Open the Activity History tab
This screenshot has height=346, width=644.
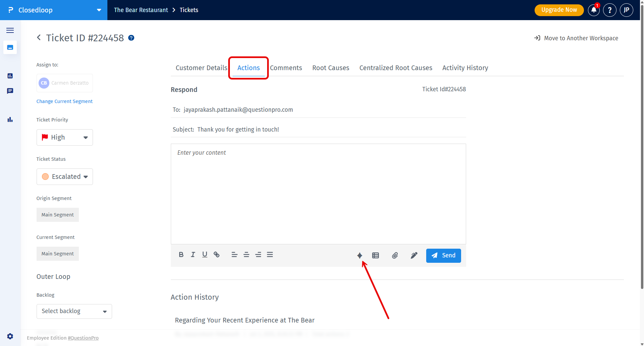pos(465,68)
